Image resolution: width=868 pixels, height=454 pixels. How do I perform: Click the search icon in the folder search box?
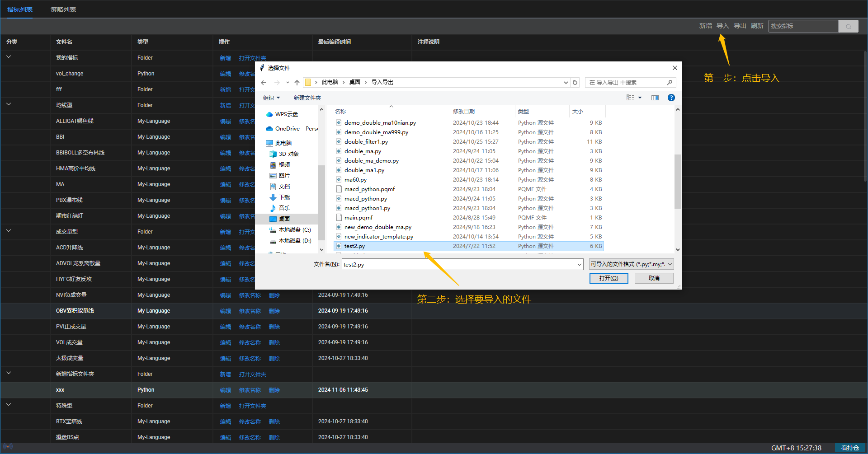[x=670, y=82]
